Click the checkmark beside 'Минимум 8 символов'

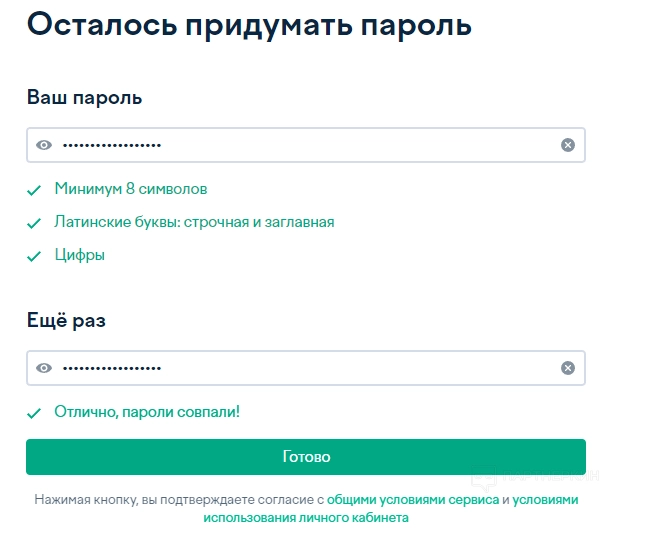click(x=34, y=190)
